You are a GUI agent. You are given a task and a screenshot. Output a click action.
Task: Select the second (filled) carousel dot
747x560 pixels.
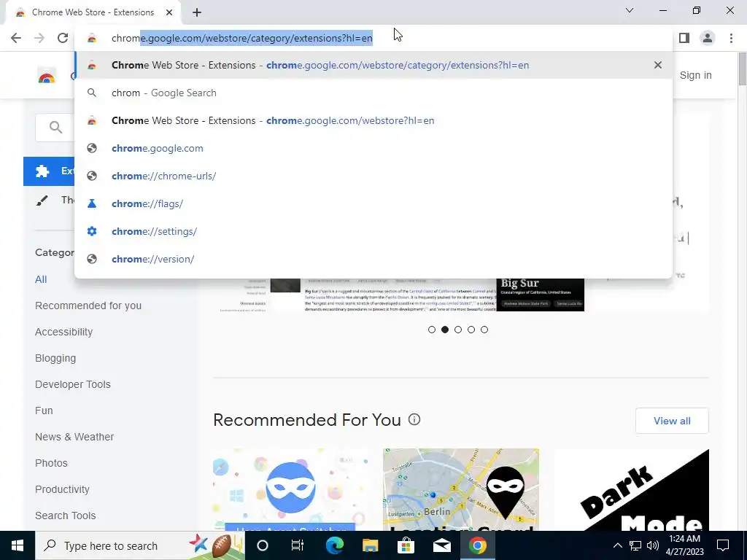pyautogui.click(x=445, y=330)
